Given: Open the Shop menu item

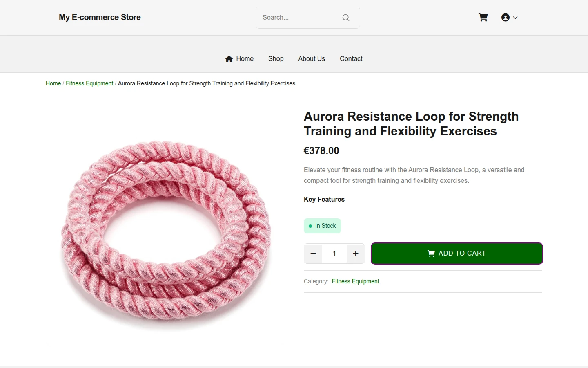Looking at the screenshot, I should 276,59.
